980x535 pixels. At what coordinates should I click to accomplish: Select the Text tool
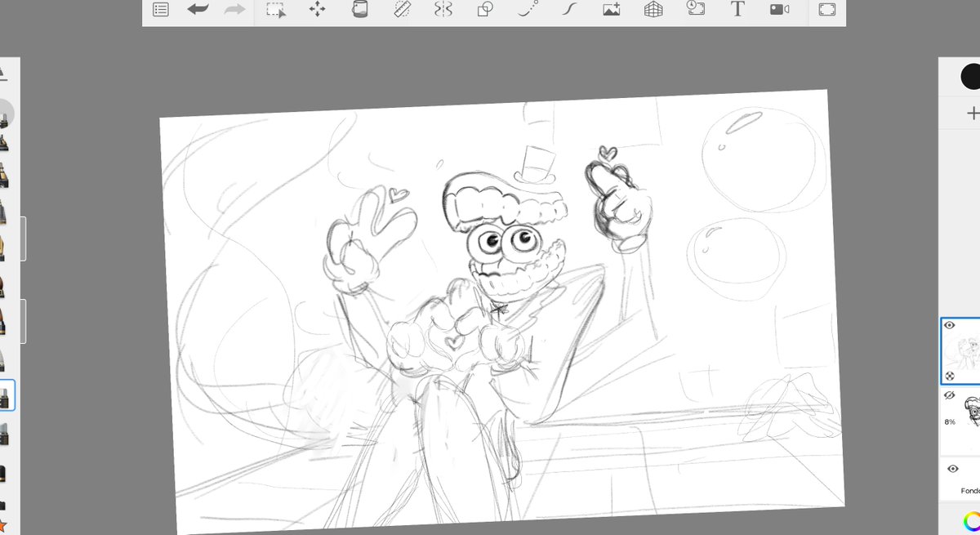737,10
